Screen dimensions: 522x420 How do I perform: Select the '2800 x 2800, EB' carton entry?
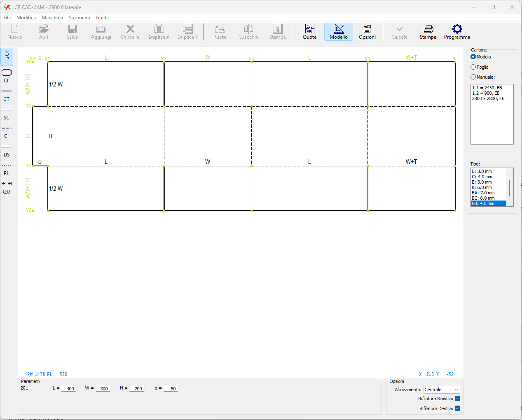[x=488, y=98]
